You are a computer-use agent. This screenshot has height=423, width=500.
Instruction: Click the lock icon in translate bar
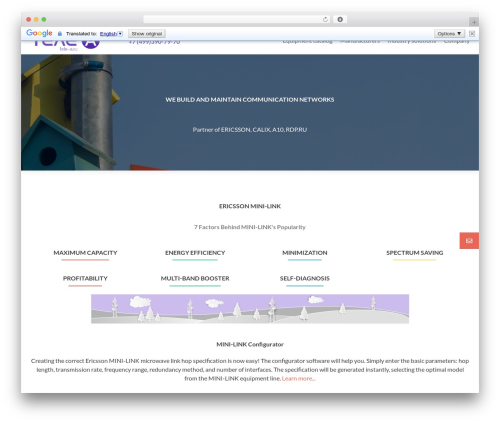point(60,34)
